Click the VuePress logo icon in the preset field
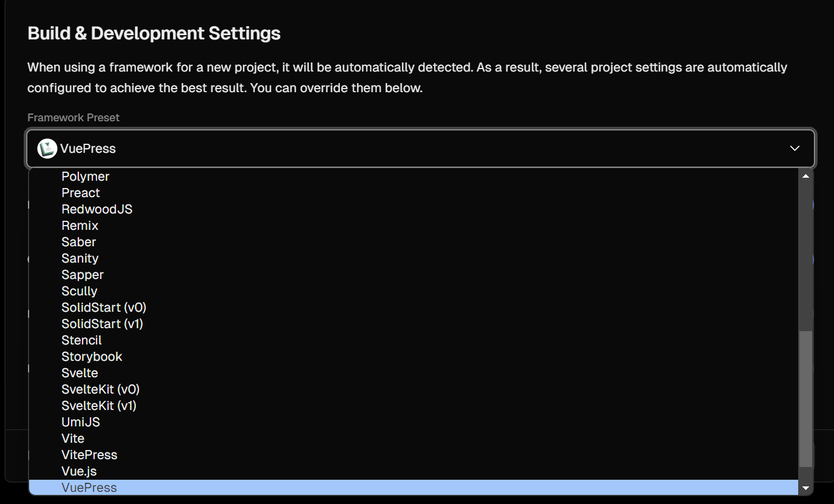The height and width of the screenshot is (504, 834). (47, 149)
